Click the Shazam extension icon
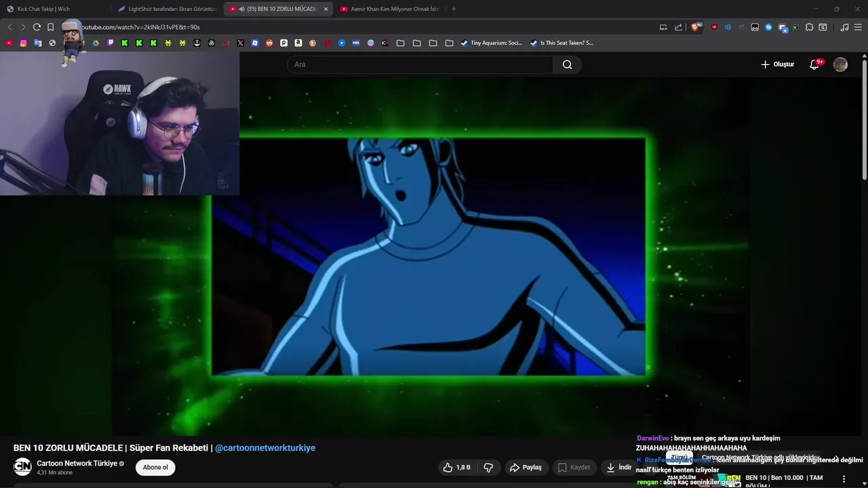This screenshot has height=488, width=868. (768, 27)
